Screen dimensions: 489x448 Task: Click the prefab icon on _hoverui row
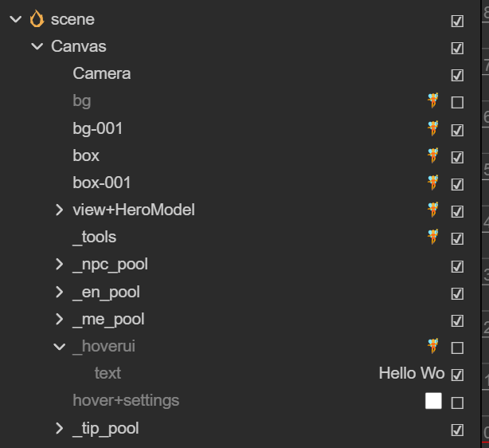click(433, 346)
